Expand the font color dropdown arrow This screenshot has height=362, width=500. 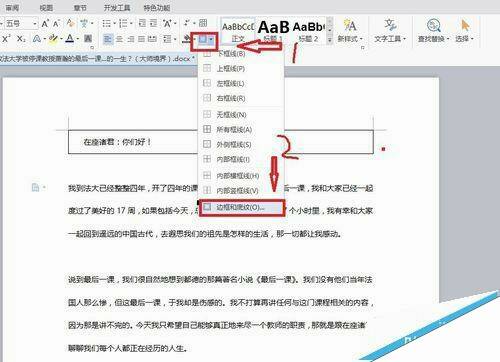click(x=78, y=39)
